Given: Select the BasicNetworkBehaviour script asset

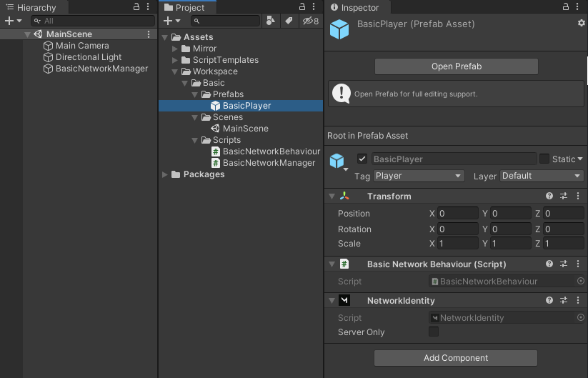Looking at the screenshot, I should click(241, 151).
